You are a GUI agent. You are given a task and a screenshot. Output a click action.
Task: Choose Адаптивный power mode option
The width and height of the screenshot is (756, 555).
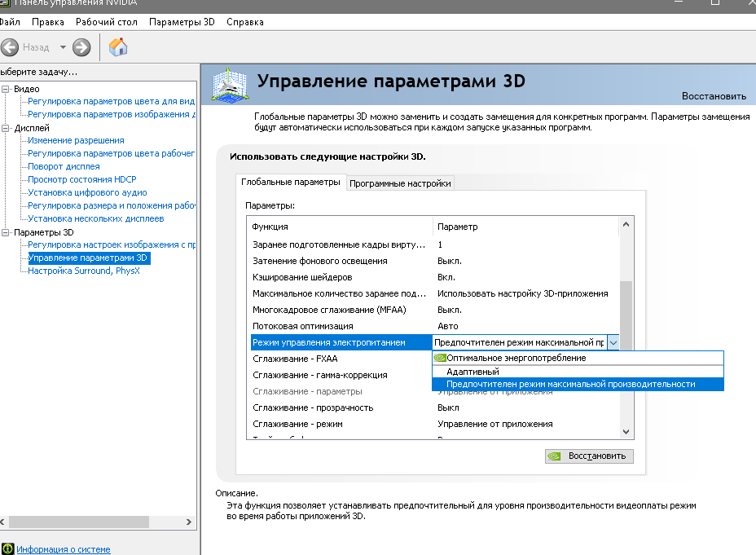pos(578,372)
